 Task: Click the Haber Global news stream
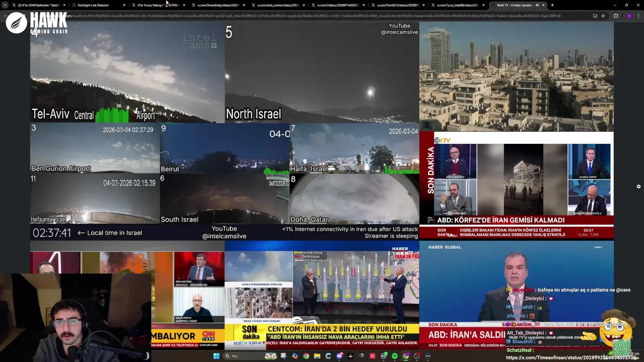(x=516, y=295)
